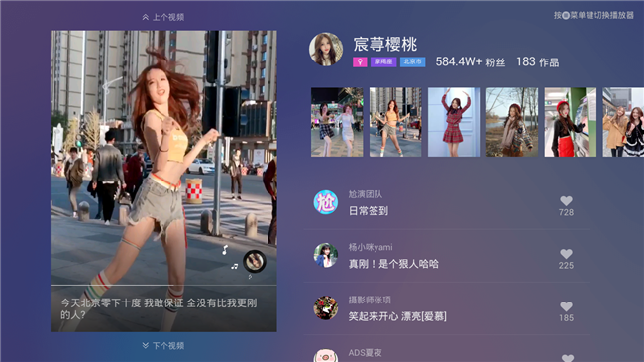Click the pink gender badge icon
This screenshot has height=362, width=644.
[360, 62]
